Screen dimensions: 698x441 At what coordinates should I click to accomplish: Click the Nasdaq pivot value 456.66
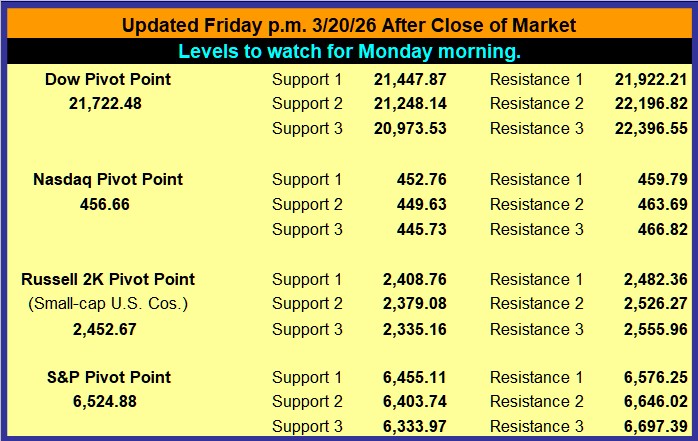[104, 205]
